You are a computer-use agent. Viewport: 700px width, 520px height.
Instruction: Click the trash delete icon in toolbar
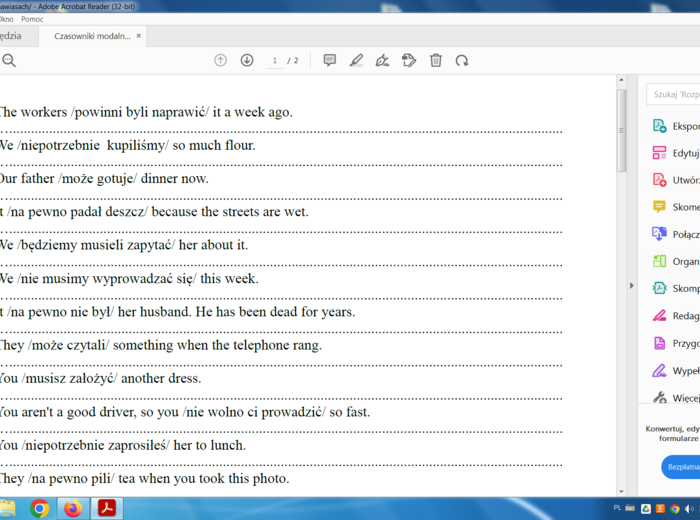pyautogui.click(x=436, y=61)
